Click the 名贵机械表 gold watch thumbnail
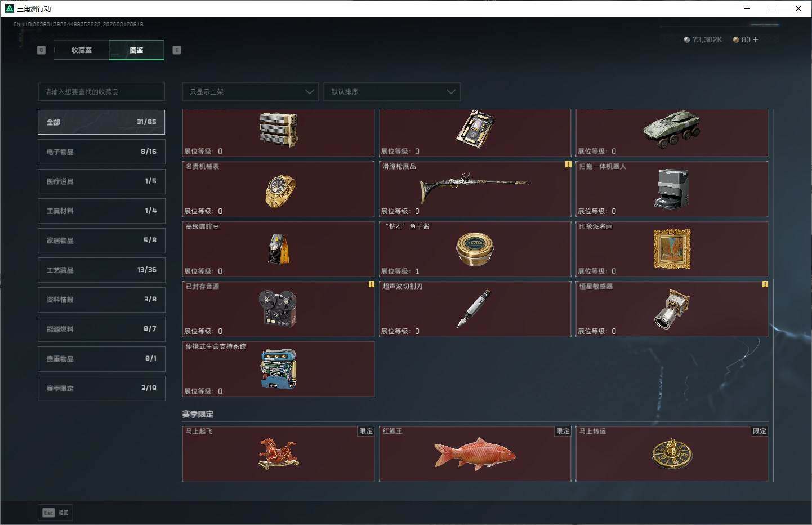 coord(280,191)
